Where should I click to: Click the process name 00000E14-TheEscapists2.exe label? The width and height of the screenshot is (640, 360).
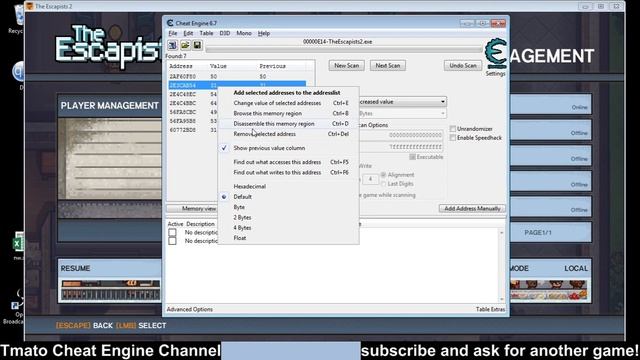[x=338, y=42]
